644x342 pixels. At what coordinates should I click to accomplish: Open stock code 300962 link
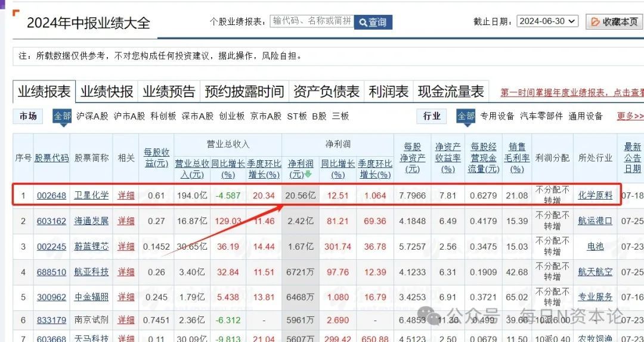(51, 297)
